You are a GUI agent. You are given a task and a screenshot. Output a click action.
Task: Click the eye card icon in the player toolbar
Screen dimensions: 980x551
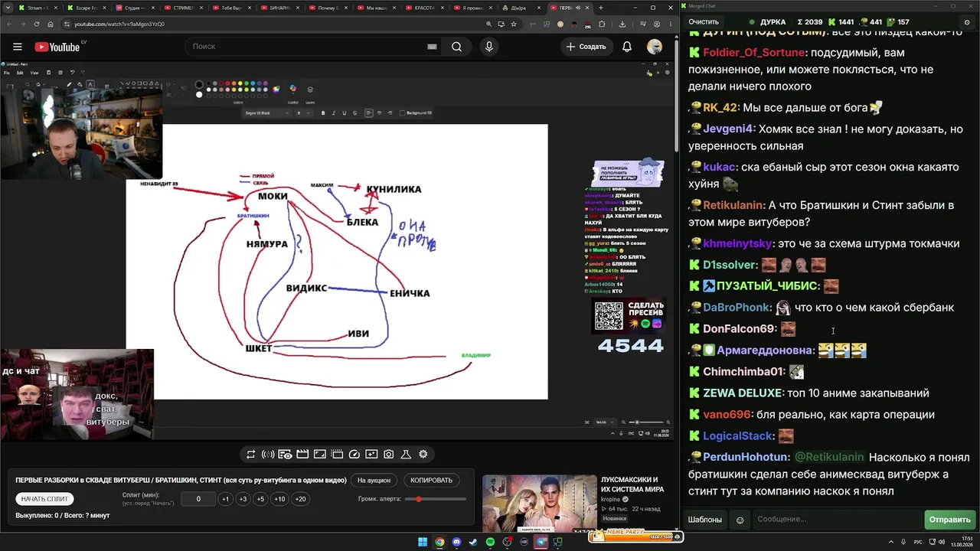point(285,455)
